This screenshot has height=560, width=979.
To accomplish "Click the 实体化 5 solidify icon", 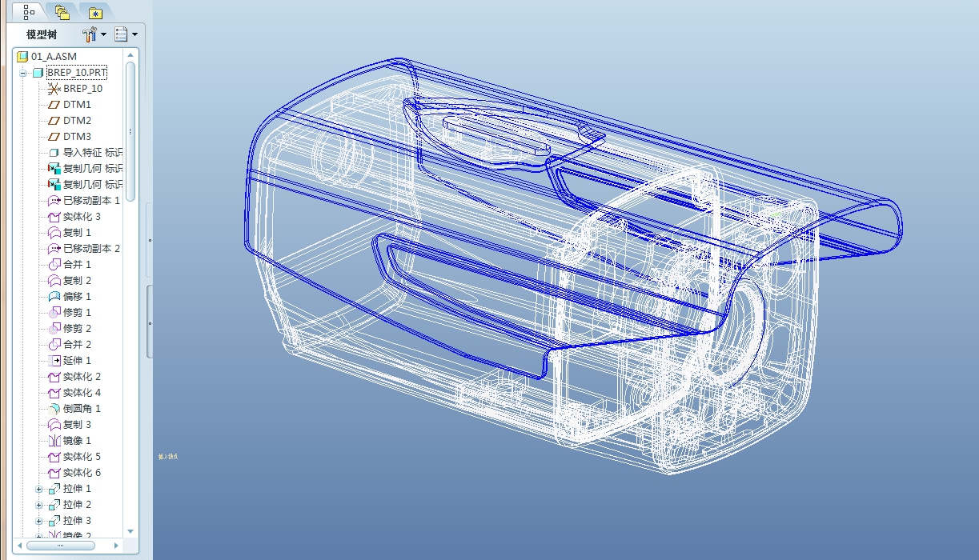I will coord(54,457).
